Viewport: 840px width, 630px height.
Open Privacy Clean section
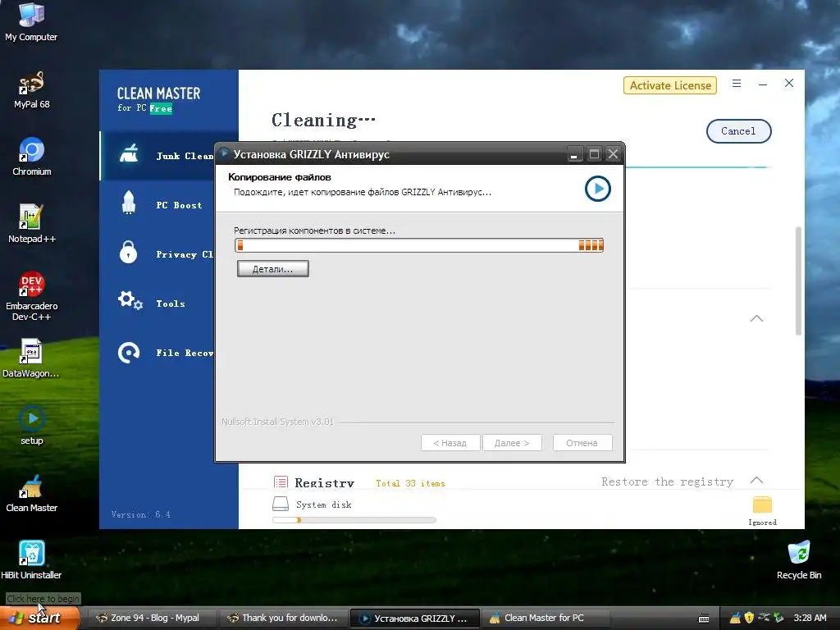(x=157, y=254)
